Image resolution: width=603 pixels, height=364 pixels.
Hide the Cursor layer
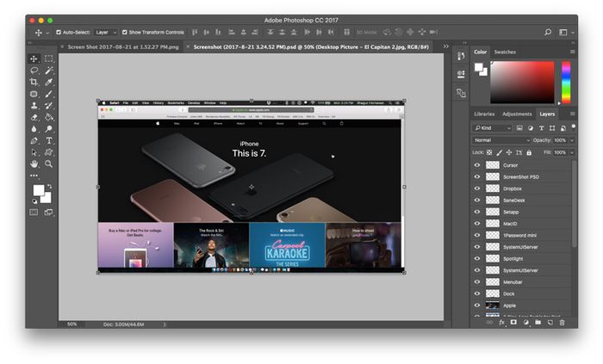tap(477, 165)
